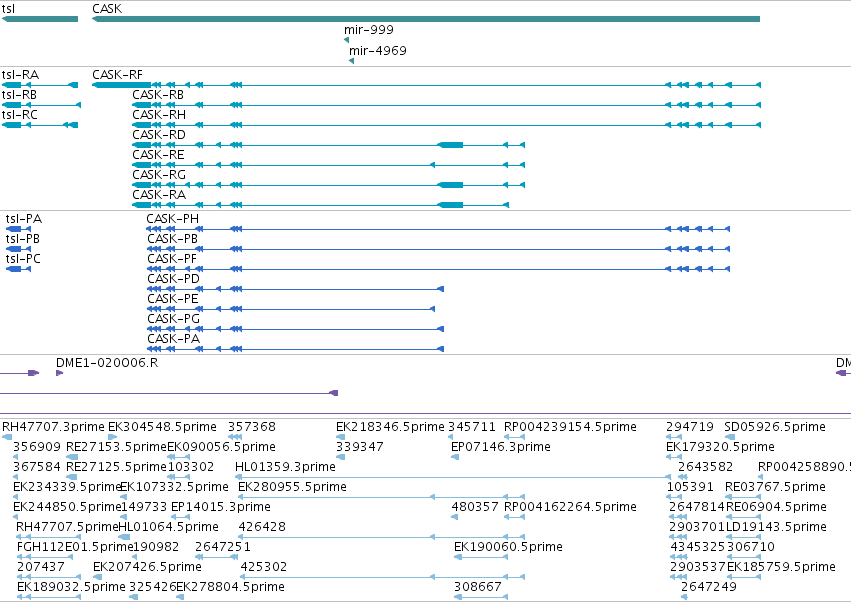
Task: Select the 308667 feature
Action: coord(481,598)
